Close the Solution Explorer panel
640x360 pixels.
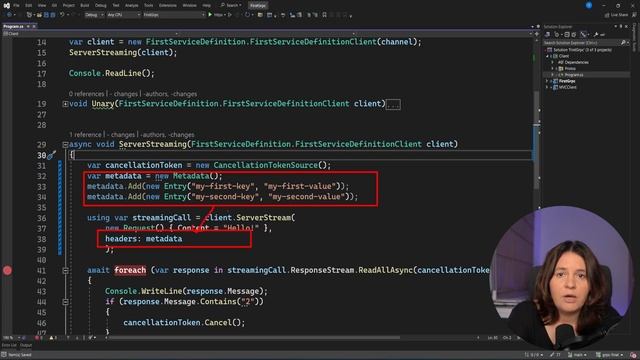627,27
